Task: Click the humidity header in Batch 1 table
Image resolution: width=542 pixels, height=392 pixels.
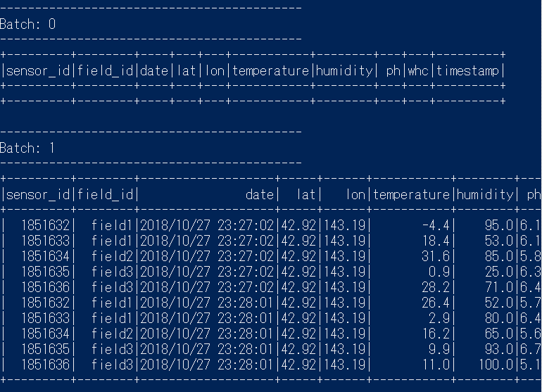Action: click(485, 195)
